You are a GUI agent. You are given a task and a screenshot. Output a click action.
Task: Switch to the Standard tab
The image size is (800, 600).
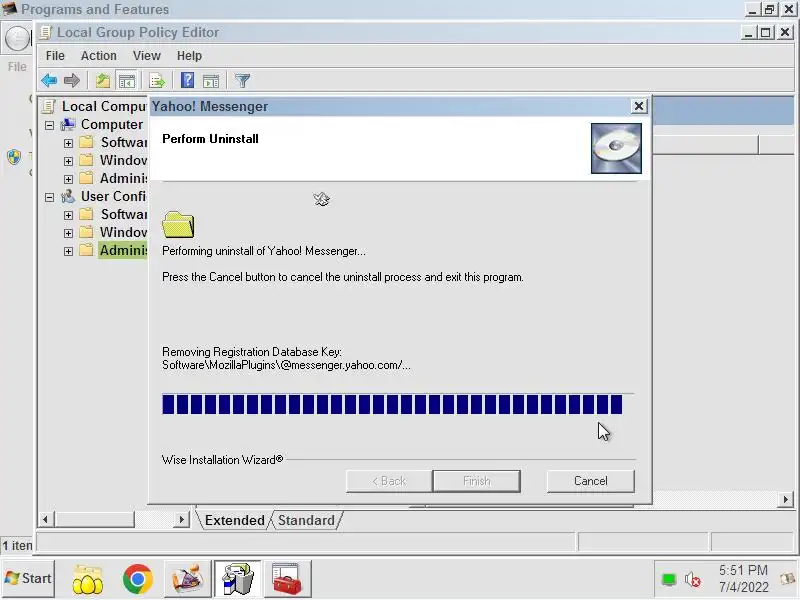[x=306, y=520]
